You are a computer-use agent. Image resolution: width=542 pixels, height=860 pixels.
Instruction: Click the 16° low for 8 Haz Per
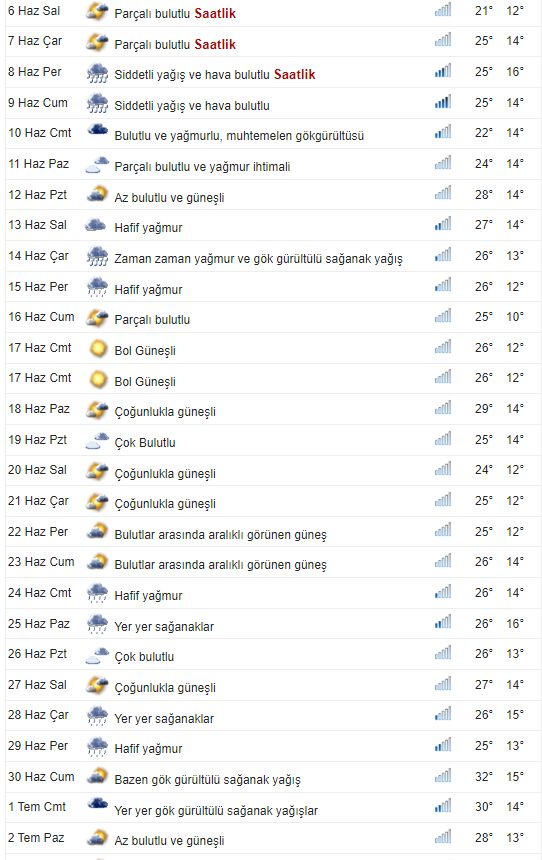point(515,71)
